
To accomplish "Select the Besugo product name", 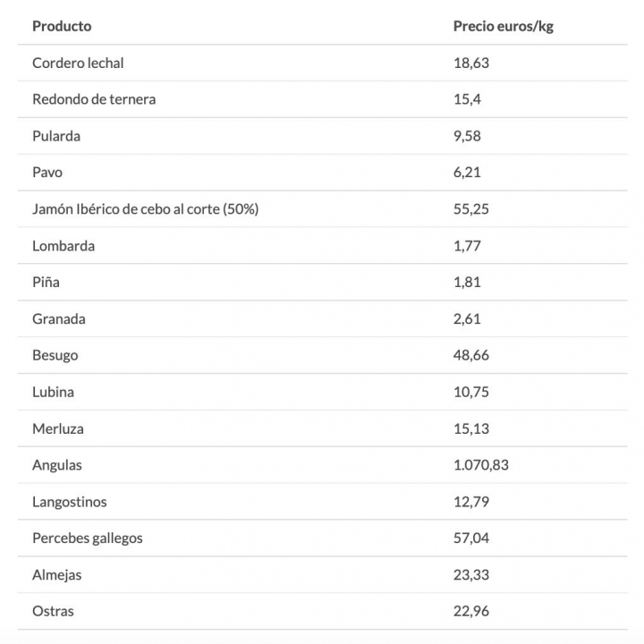I will 55,355.
